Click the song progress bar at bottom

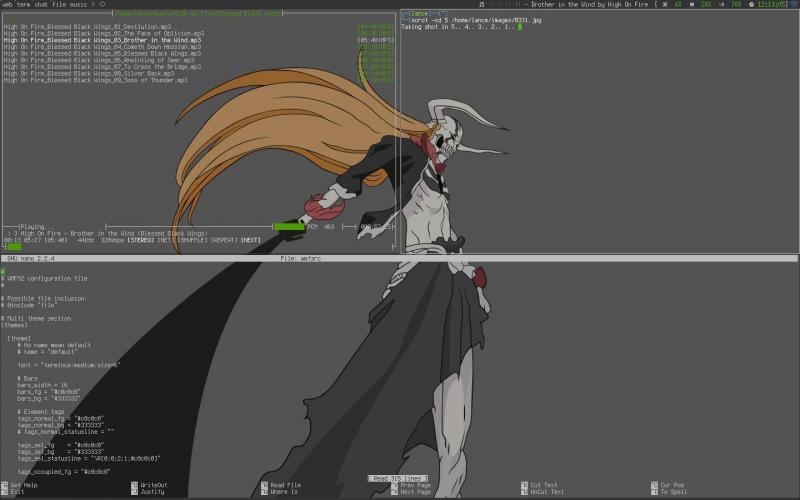pos(14,247)
